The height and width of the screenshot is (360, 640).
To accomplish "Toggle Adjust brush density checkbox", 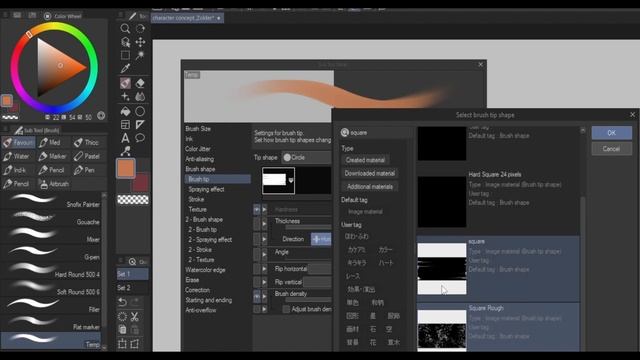I will (286, 309).
